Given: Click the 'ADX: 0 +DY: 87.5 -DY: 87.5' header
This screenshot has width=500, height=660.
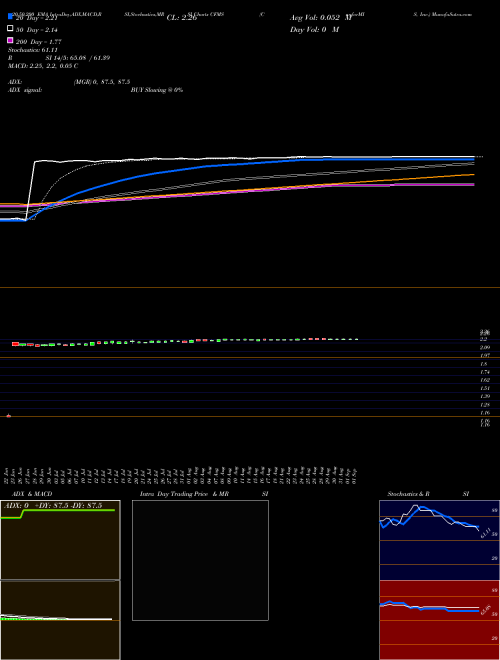Looking at the screenshot, I should pos(53,506).
